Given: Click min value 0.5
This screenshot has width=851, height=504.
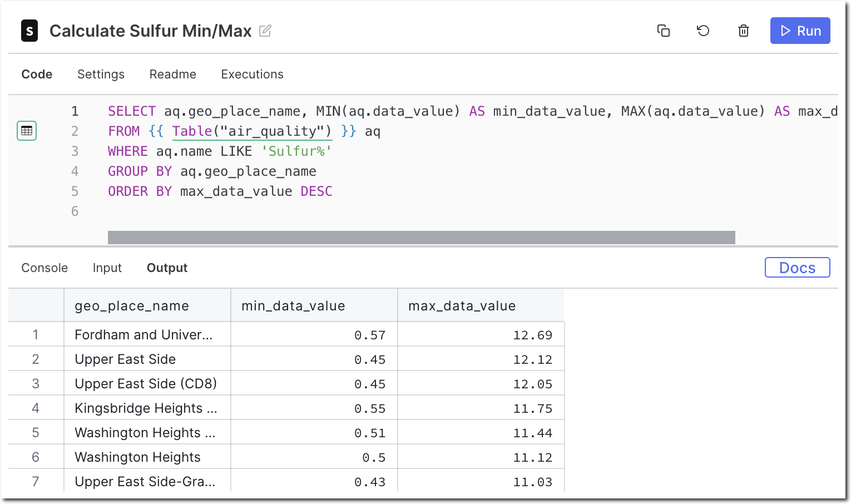Looking at the screenshot, I should [374, 457].
